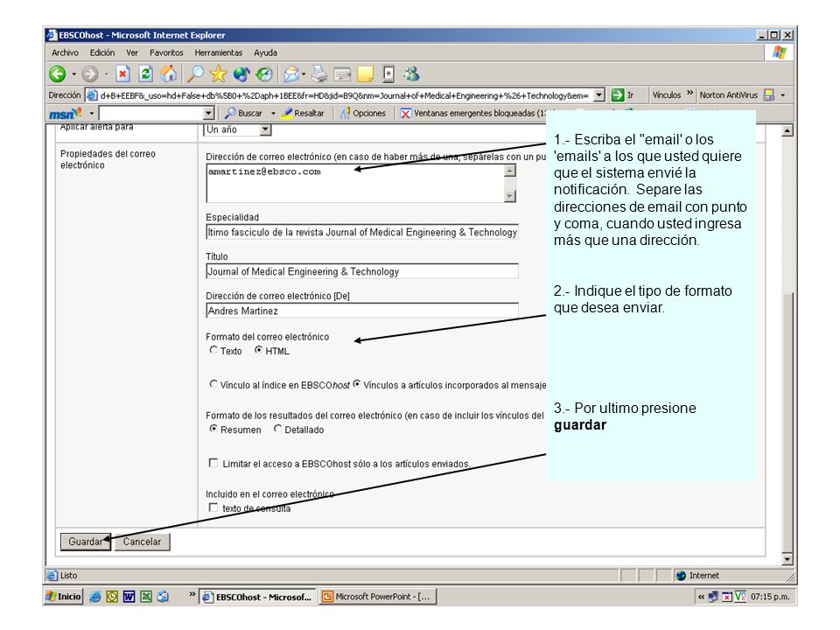
Task: Select the Texto email format radio
Action: [213, 350]
